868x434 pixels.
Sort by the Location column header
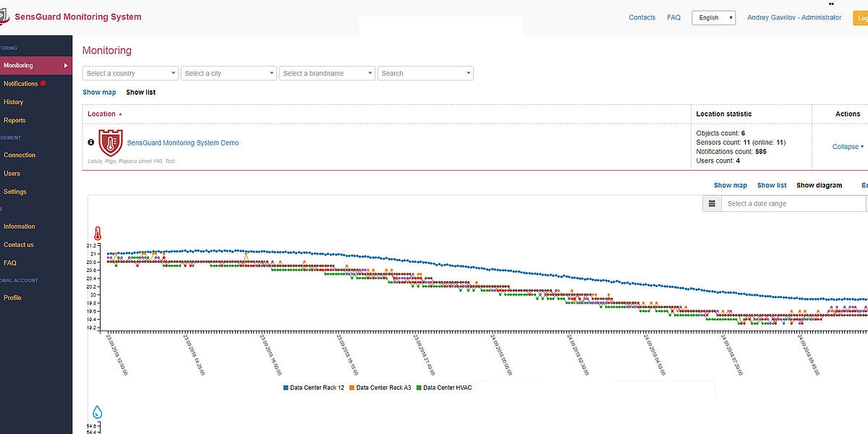pos(102,114)
